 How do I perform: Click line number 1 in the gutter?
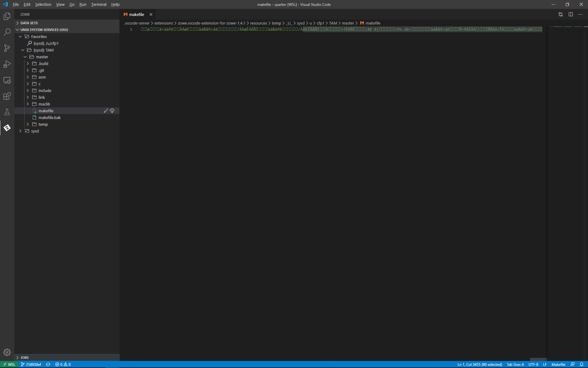tap(131, 29)
